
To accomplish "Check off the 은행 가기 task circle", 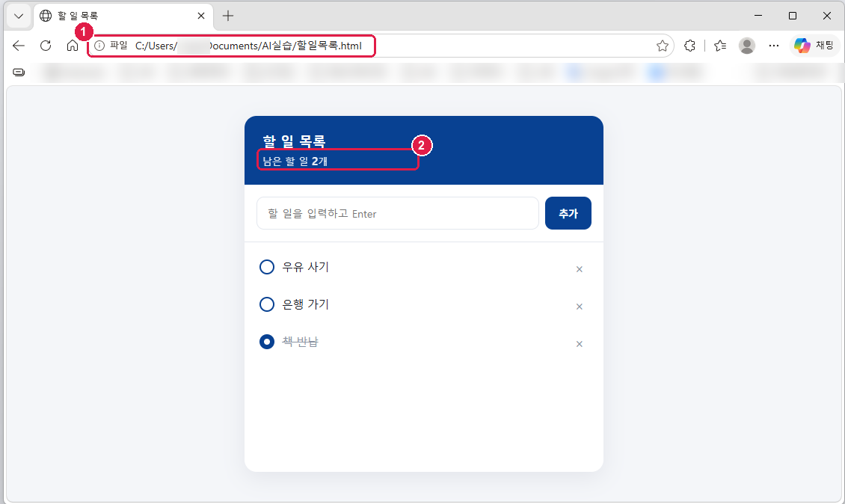I will (267, 304).
